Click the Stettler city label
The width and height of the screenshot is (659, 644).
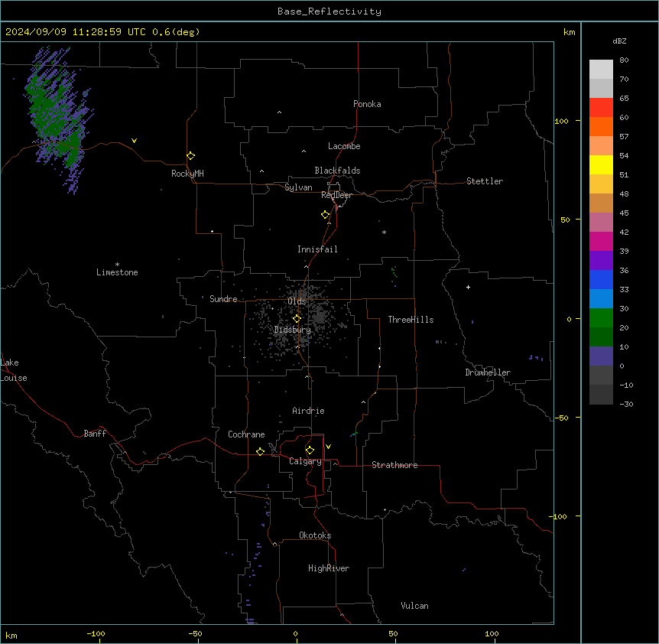pyautogui.click(x=485, y=181)
